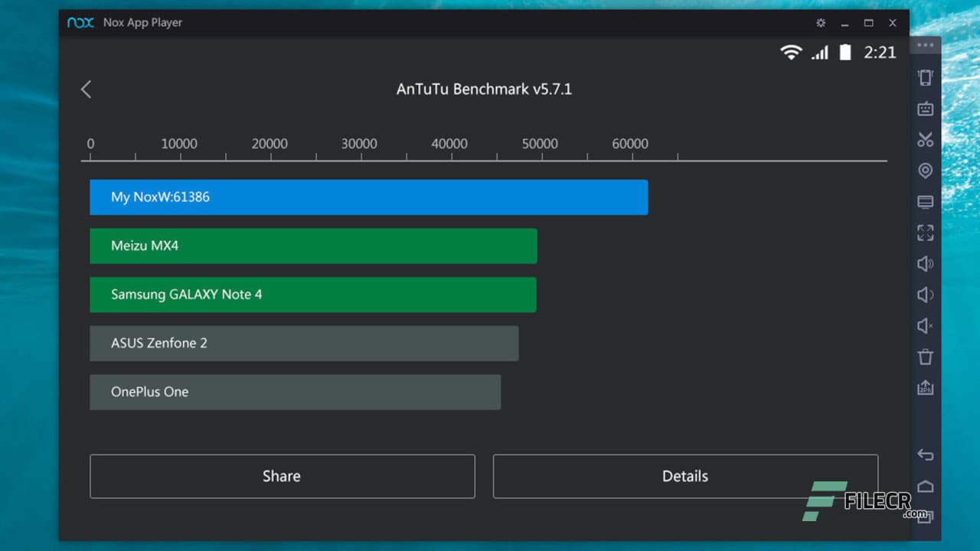
Task: Open the APK installer icon
Action: click(925, 387)
